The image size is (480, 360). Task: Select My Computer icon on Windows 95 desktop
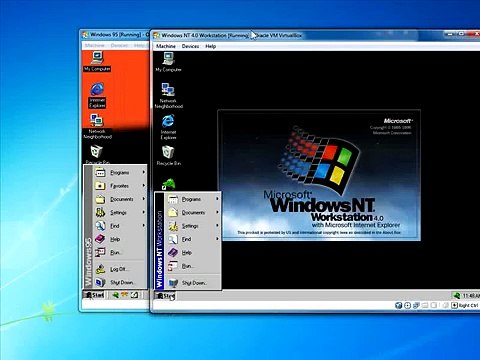(97, 61)
